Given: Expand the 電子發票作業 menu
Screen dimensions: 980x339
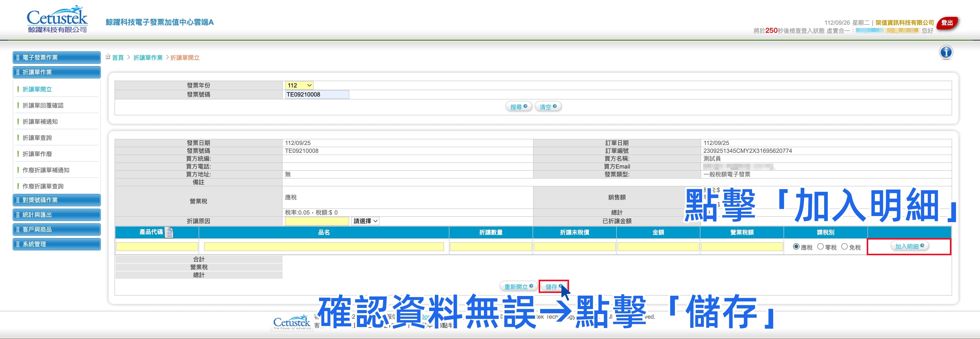Looking at the screenshot, I should pyautogui.click(x=57, y=58).
